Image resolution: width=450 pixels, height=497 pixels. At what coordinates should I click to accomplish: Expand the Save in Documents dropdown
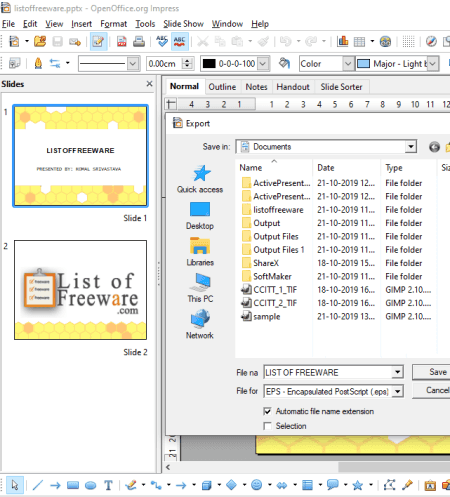click(x=411, y=147)
